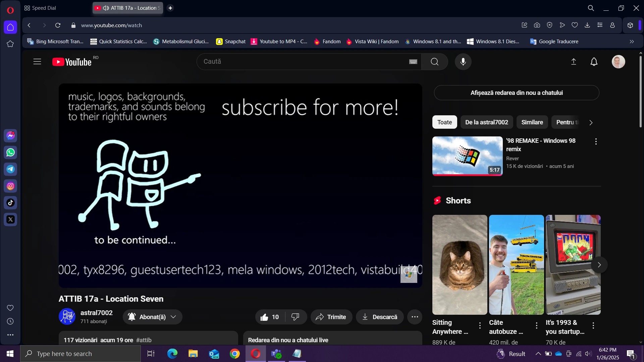Click the Opera snapshot camera icon
The width and height of the screenshot is (644, 362).
(x=537, y=25)
